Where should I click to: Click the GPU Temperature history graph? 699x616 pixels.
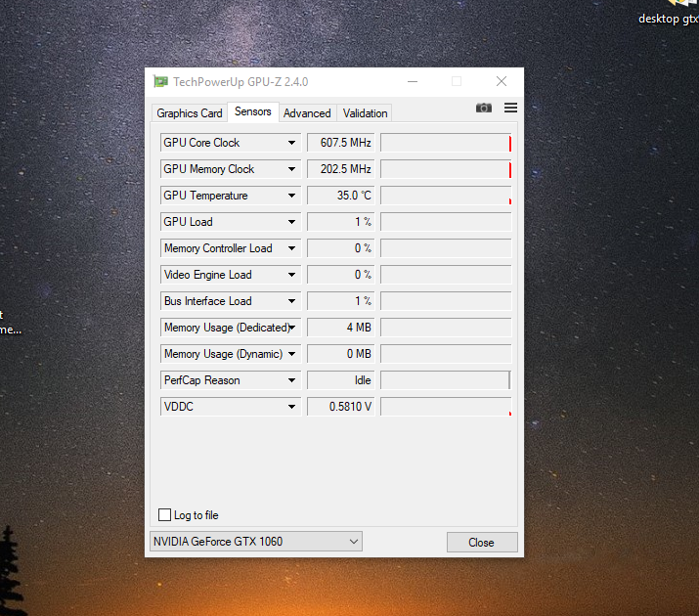click(x=446, y=196)
